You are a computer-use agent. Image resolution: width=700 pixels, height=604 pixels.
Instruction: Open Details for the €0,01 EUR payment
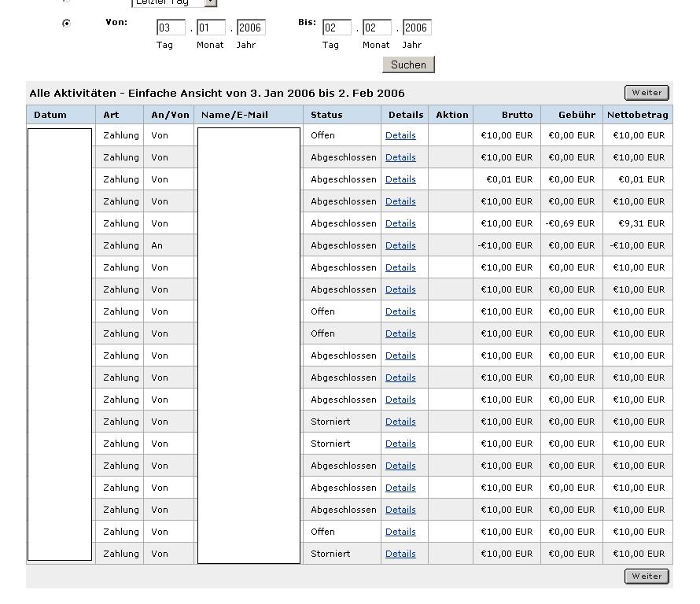(x=400, y=179)
